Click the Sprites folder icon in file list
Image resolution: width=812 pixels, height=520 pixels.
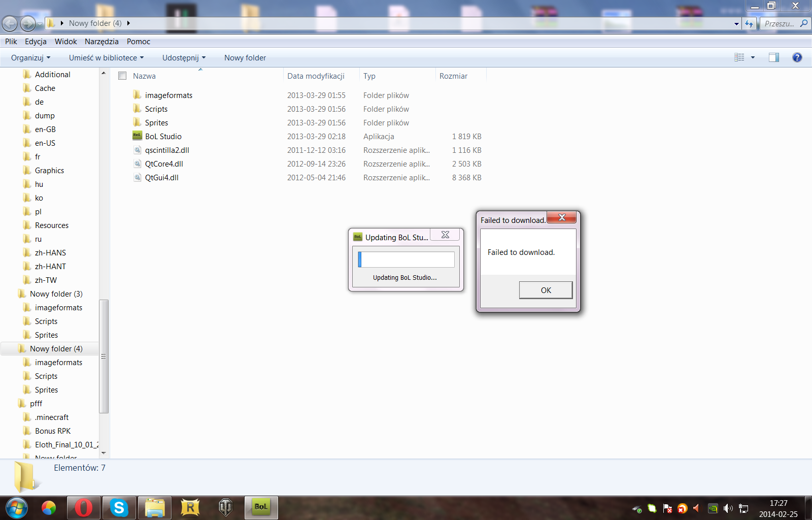point(137,122)
